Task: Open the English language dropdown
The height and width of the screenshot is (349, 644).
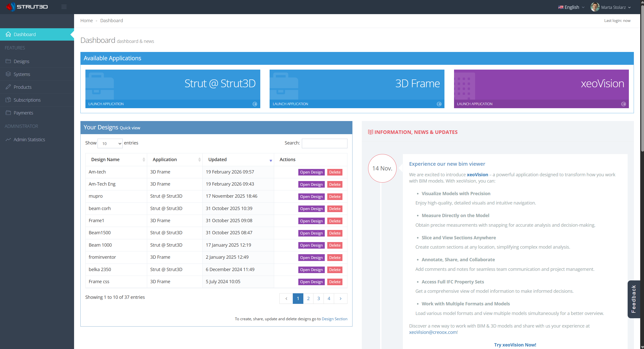Action: pyautogui.click(x=571, y=7)
